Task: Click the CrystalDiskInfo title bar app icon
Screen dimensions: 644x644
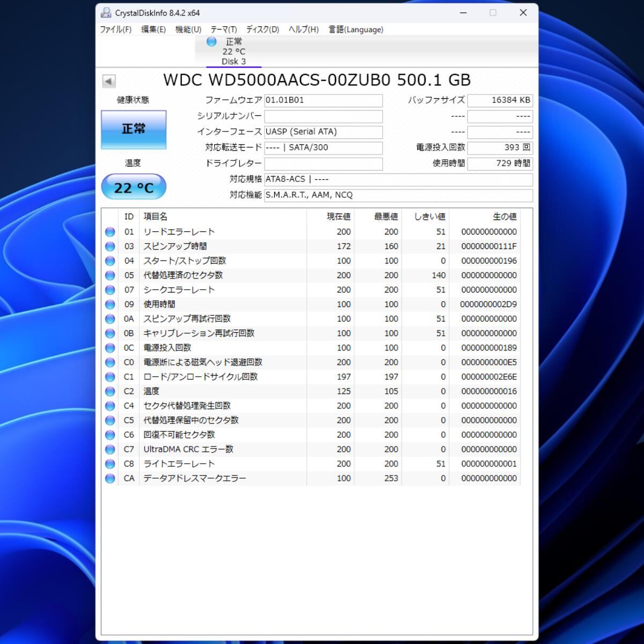Action: (106, 13)
